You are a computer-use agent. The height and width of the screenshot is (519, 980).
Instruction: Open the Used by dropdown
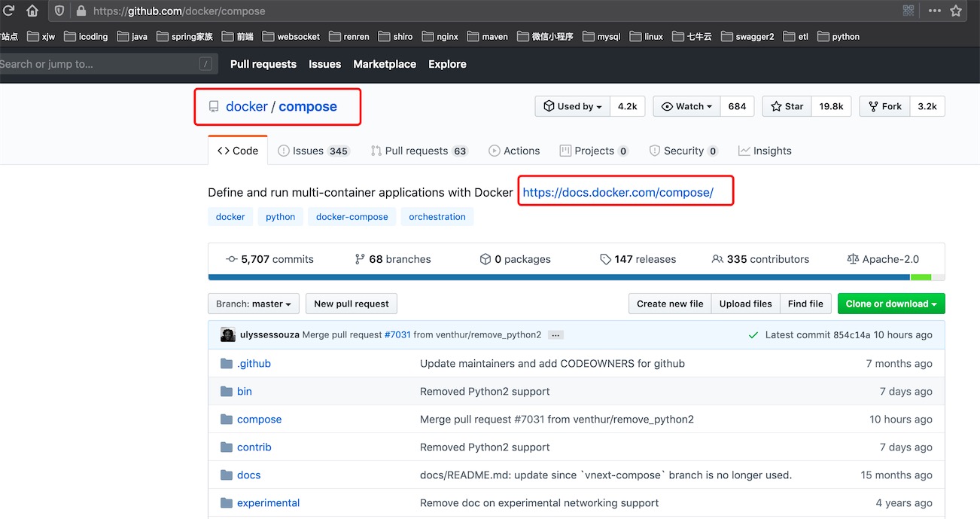(x=573, y=106)
